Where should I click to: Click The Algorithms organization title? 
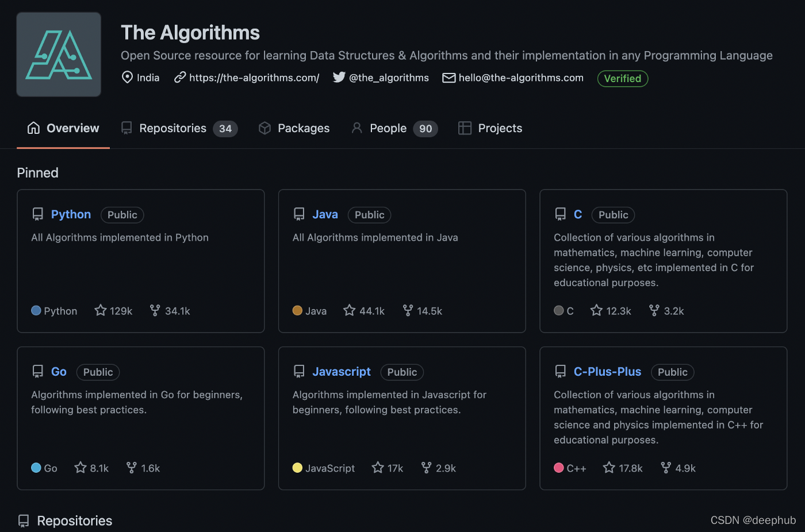click(190, 33)
